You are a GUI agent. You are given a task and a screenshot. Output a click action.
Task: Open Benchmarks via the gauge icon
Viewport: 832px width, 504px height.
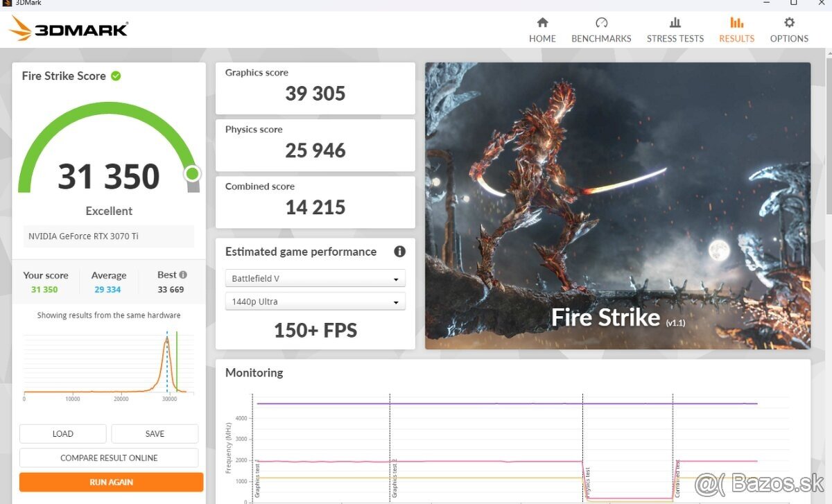[x=601, y=23]
